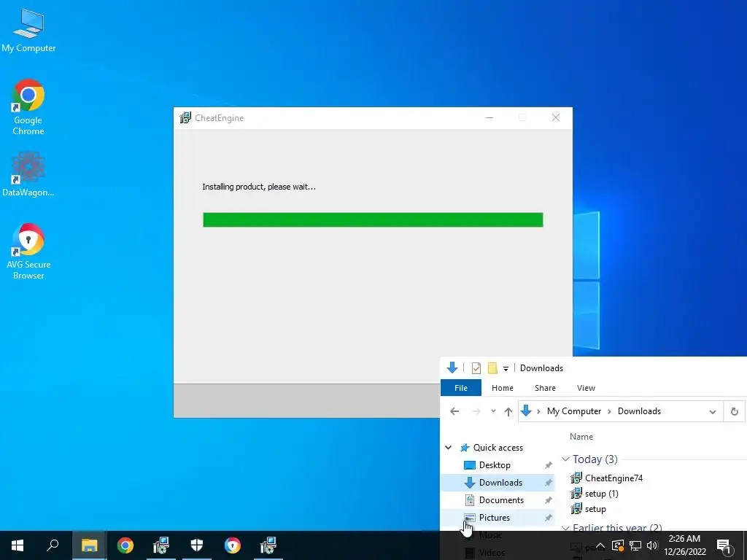Click the pin icon next to Pictures
Viewport: 747px width, 560px height.
point(549,518)
